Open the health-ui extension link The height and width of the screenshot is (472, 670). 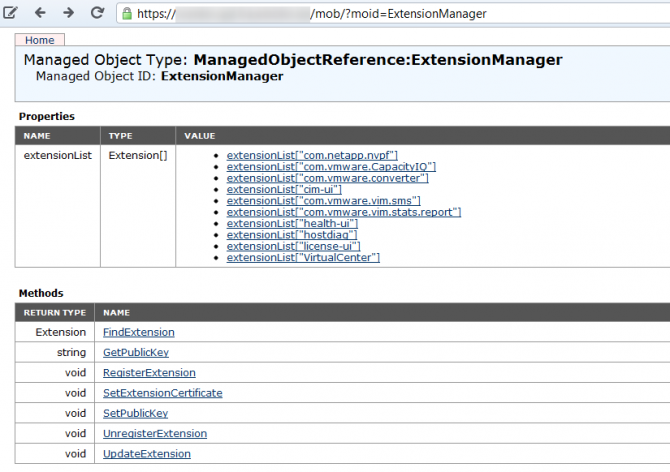[291, 223]
